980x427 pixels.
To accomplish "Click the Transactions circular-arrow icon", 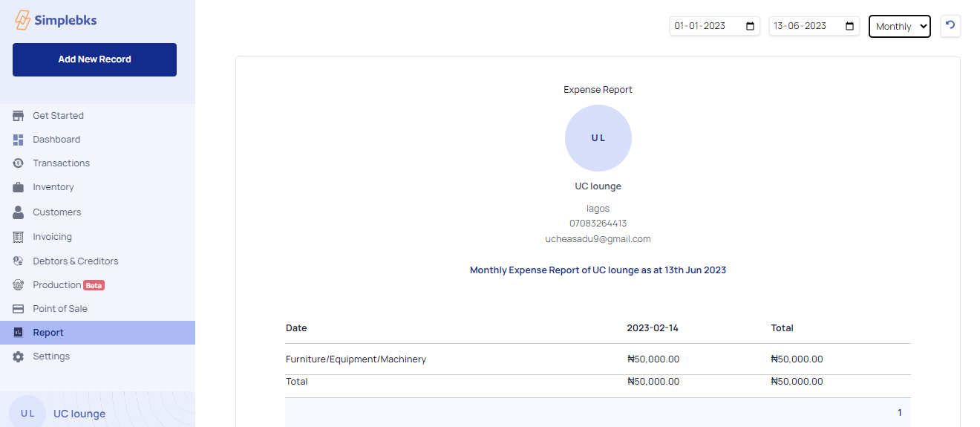I will click(19, 163).
